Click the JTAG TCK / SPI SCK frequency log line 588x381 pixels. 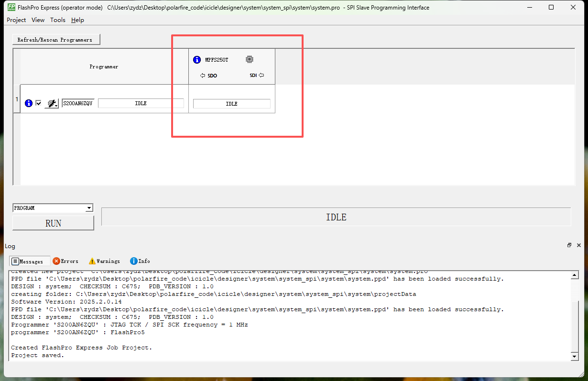[x=130, y=325]
